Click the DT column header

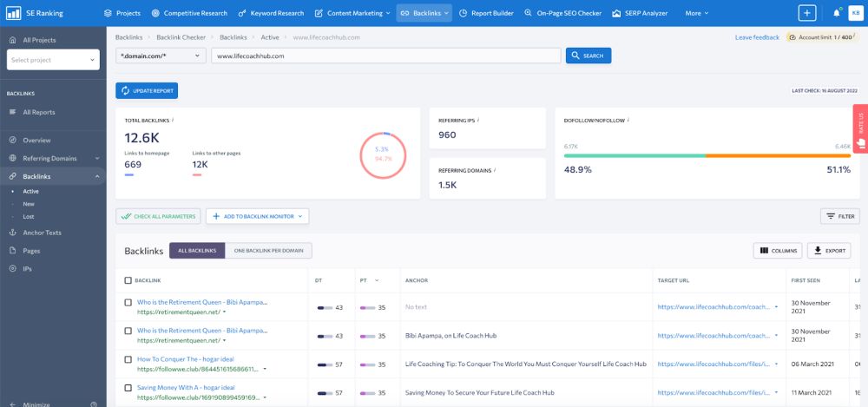pos(319,281)
